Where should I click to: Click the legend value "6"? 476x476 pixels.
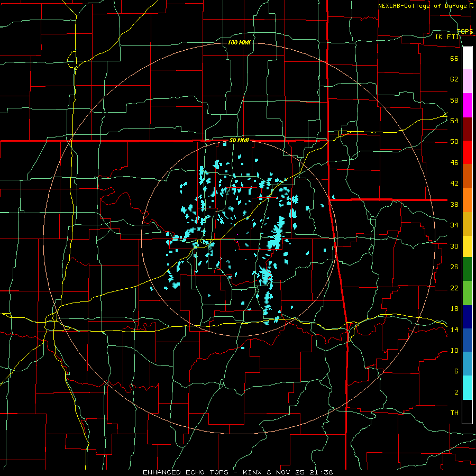(x=456, y=371)
